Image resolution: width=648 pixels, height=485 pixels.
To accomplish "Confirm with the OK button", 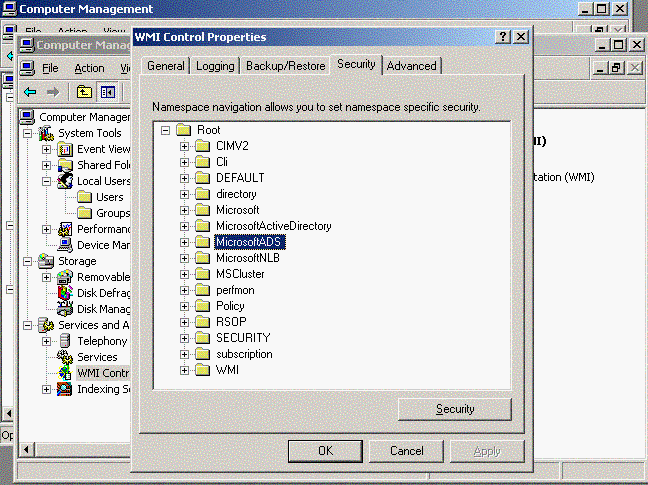I will [x=325, y=451].
